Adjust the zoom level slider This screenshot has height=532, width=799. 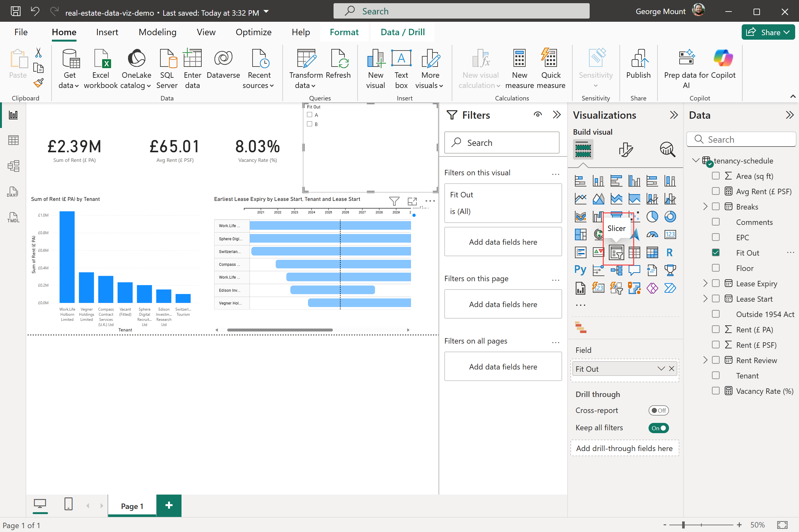point(683,525)
